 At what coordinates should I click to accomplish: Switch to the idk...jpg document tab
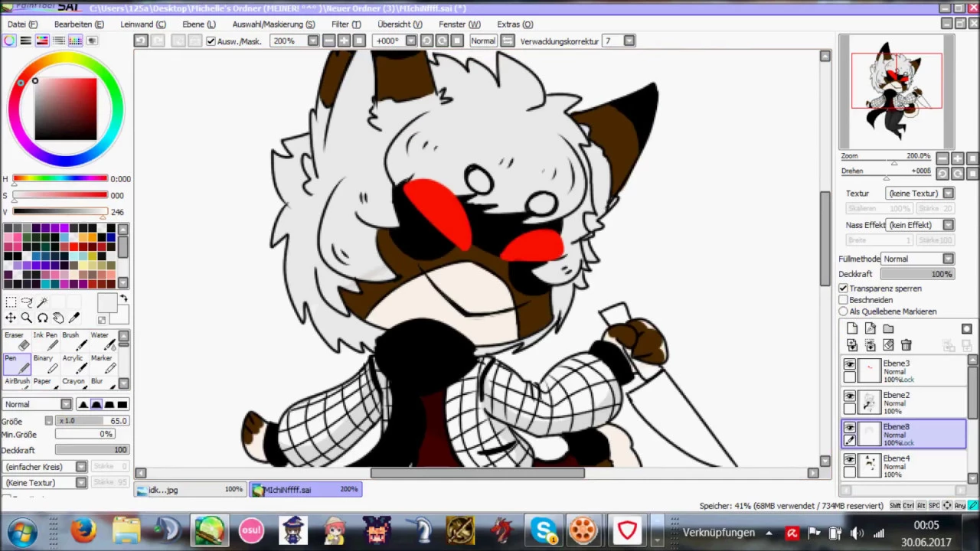tap(191, 490)
